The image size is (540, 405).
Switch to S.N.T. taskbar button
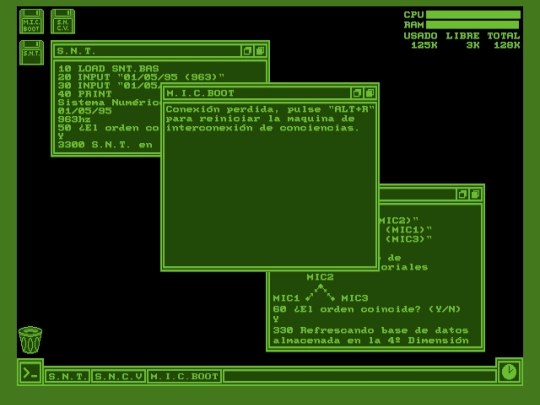(67, 376)
